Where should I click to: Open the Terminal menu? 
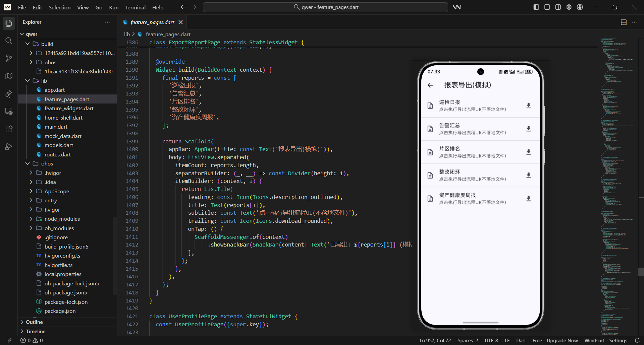click(x=135, y=7)
